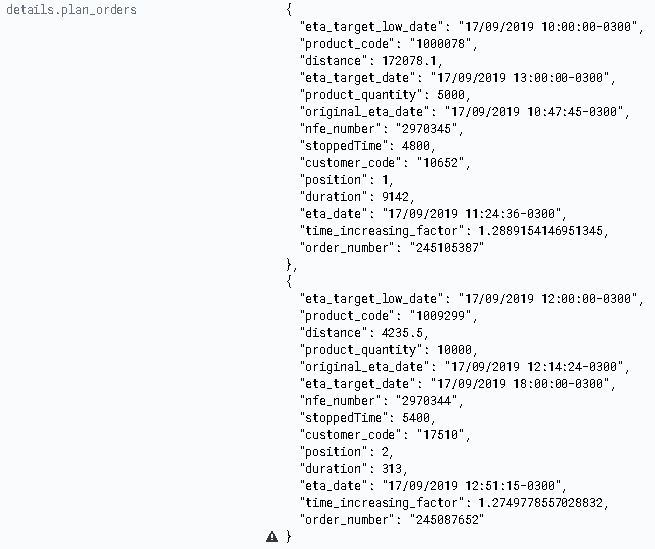Click product_code value 1000078
Screen dimensions: 655x549
pos(441,44)
